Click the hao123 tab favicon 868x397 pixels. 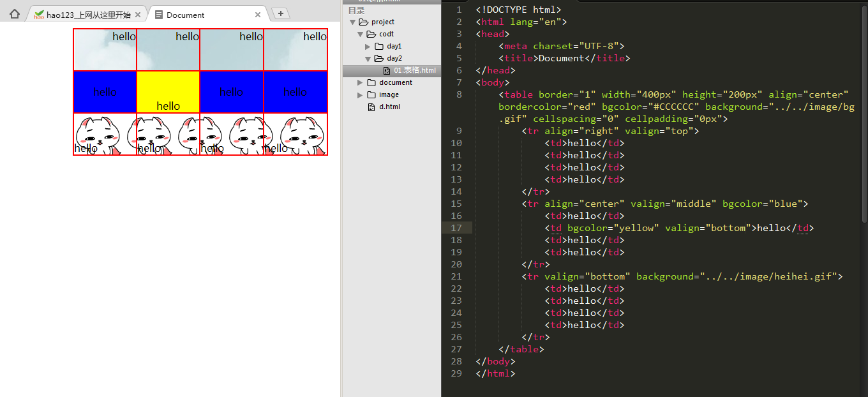point(39,15)
